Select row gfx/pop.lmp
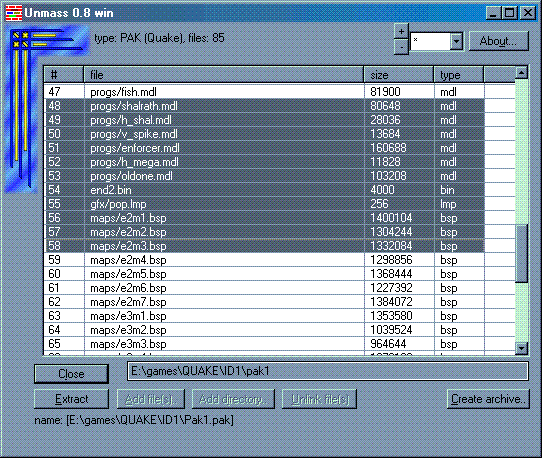This screenshot has height=458, width=542. pyautogui.click(x=264, y=204)
